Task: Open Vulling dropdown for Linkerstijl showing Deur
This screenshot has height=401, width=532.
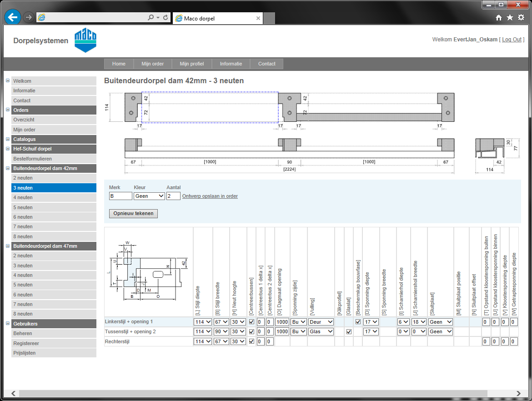Action: (x=321, y=322)
